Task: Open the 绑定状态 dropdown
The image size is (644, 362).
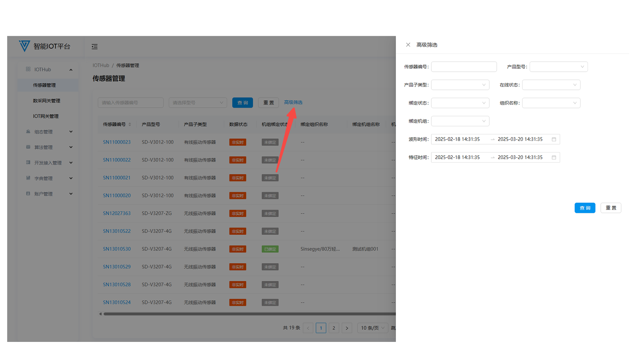Action: point(460,103)
